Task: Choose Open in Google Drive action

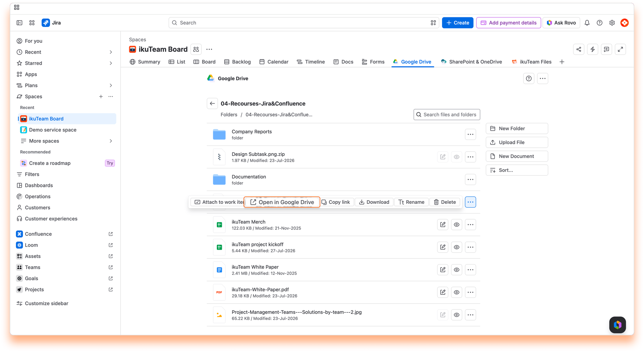Action: pyautogui.click(x=282, y=202)
